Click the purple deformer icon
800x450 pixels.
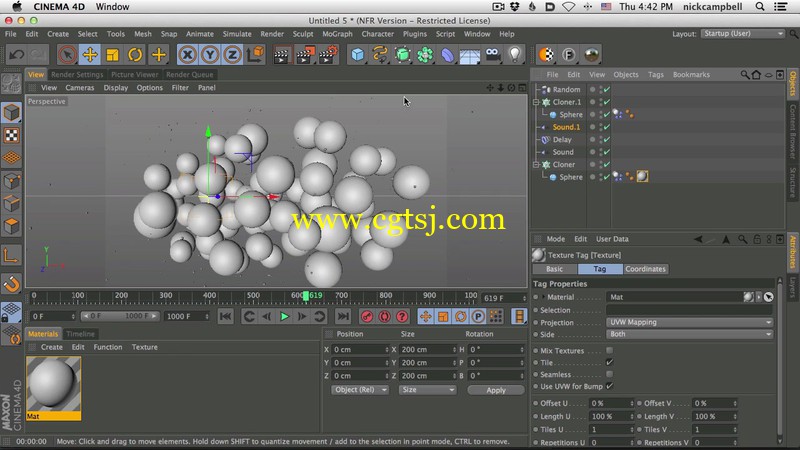coord(447,55)
